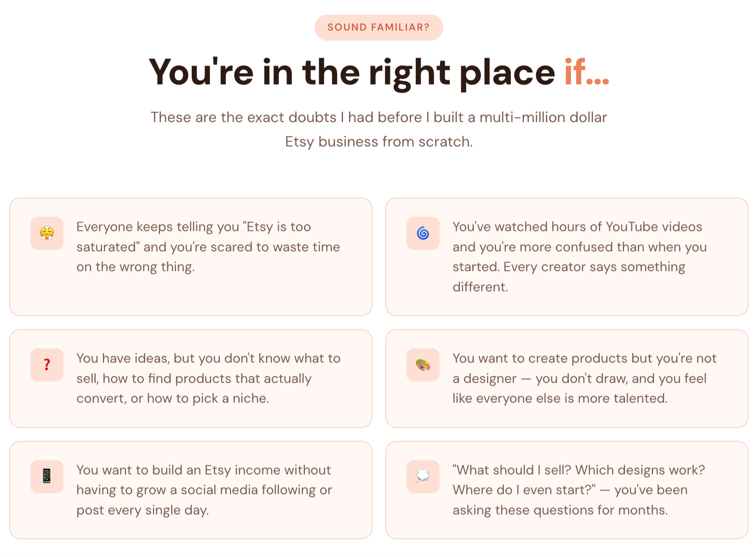Click the words "asking these questions for months."

560,510
